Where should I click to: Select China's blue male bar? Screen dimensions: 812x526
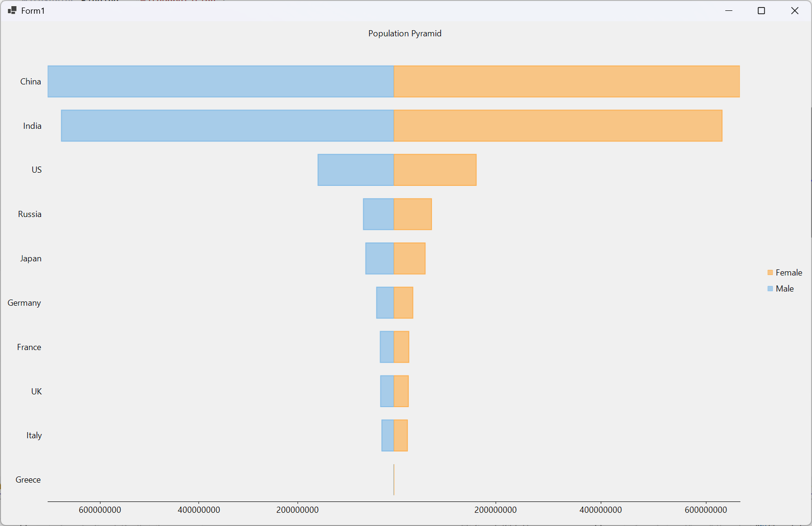click(x=222, y=81)
